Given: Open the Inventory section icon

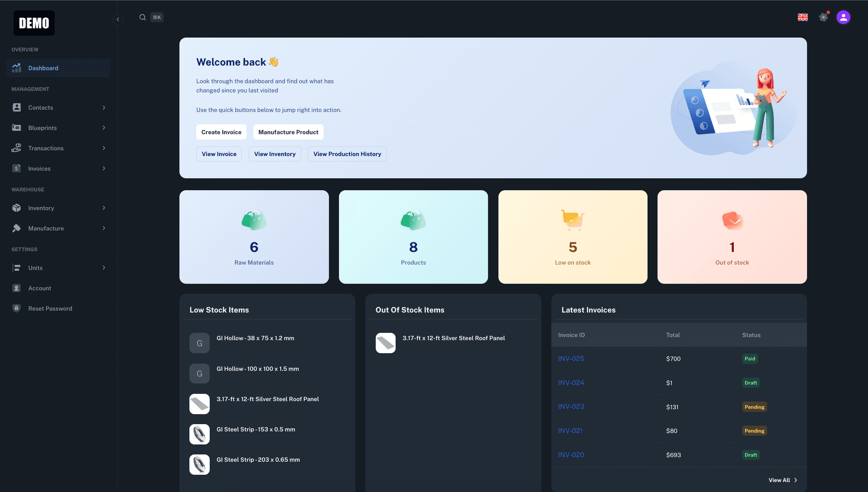Looking at the screenshot, I should (16, 208).
